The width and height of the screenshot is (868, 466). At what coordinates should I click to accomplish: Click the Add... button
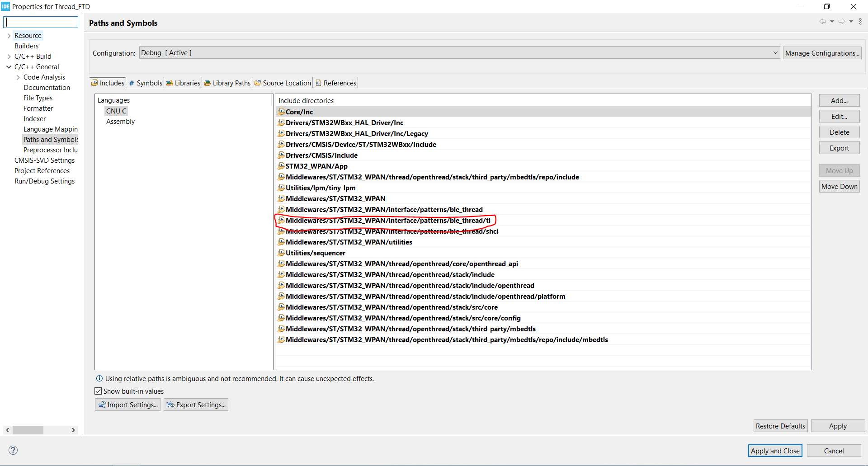(839, 100)
